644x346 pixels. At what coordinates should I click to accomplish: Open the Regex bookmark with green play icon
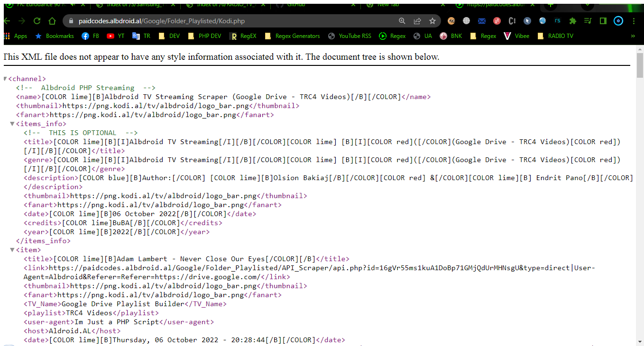click(392, 36)
